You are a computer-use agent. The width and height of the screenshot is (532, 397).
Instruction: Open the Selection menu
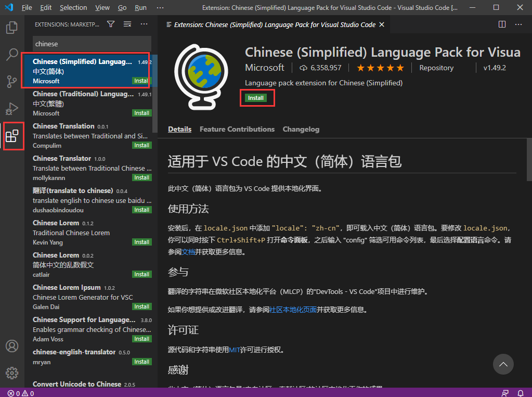click(73, 7)
